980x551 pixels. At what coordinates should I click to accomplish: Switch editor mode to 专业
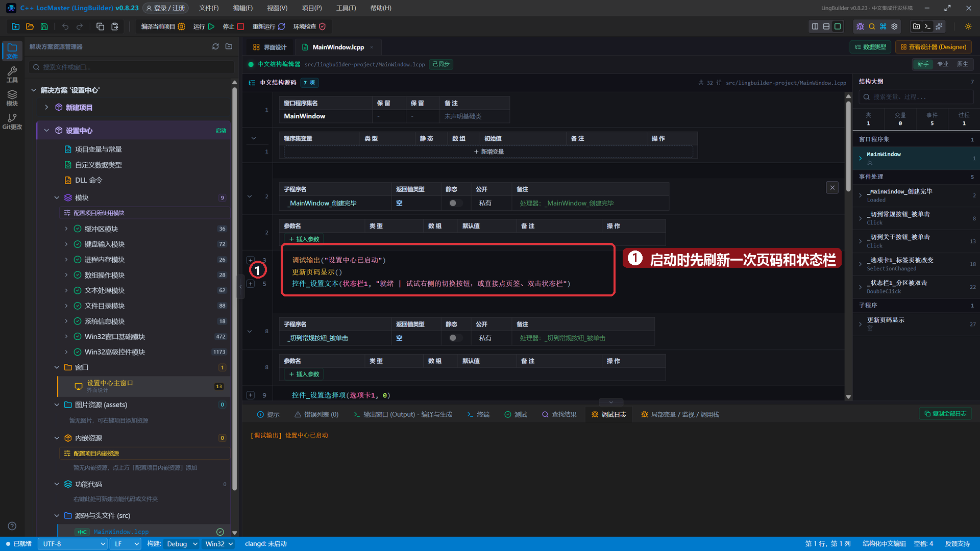[x=943, y=64]
